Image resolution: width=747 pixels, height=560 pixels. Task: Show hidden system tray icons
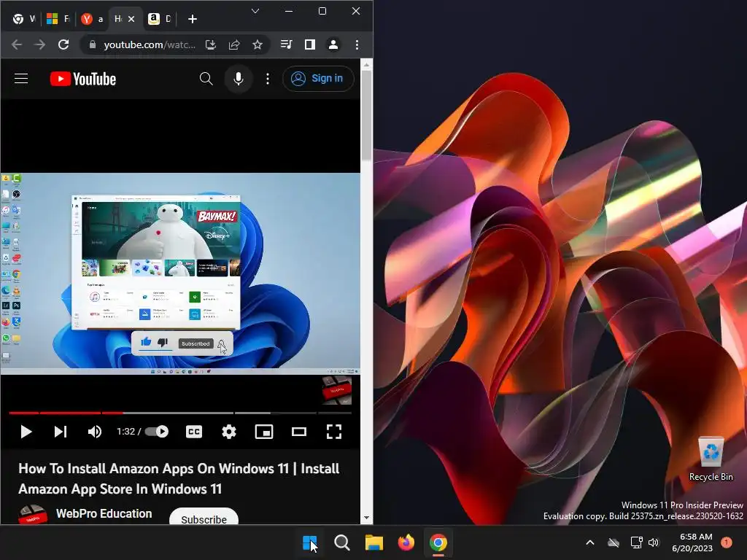pyautogui.click(x=589, y=542)
